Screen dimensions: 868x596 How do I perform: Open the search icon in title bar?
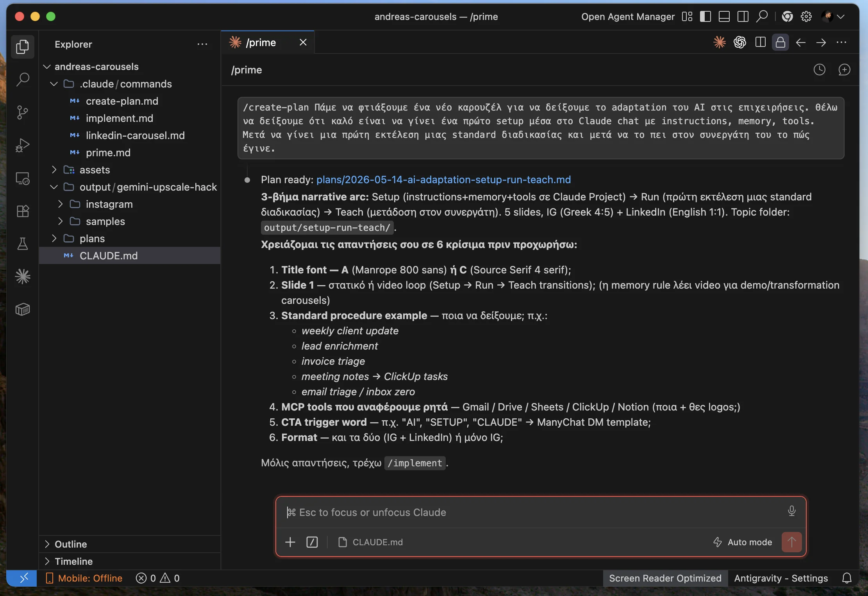[762, 16]
